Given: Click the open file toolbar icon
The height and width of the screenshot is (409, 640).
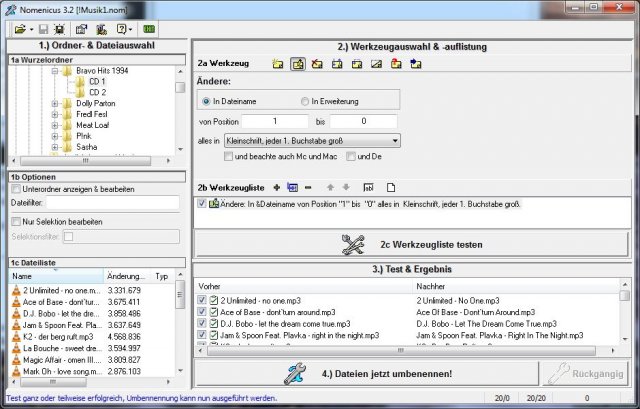Looking at the screenshot, I should tap(19, 30).
